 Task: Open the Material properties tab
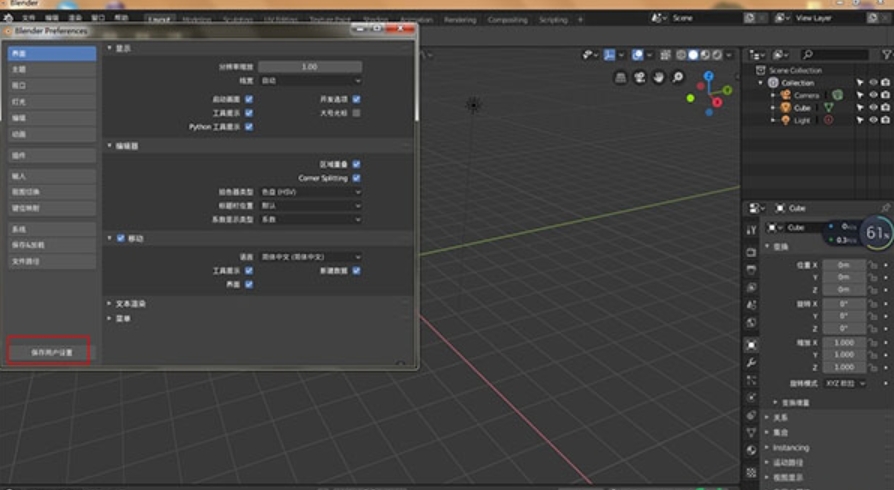(x=751, y=451)
